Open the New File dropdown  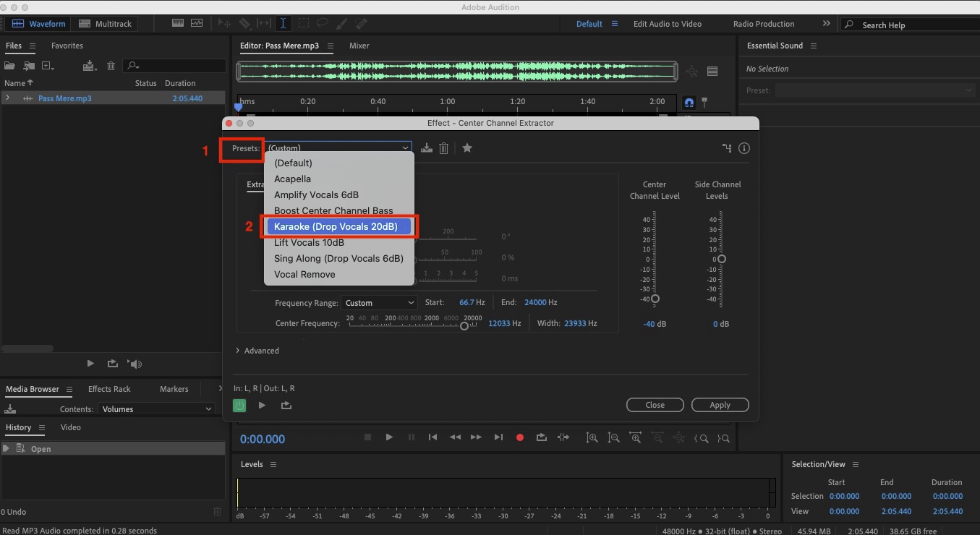pyautogui.click(x=48, y=66)
